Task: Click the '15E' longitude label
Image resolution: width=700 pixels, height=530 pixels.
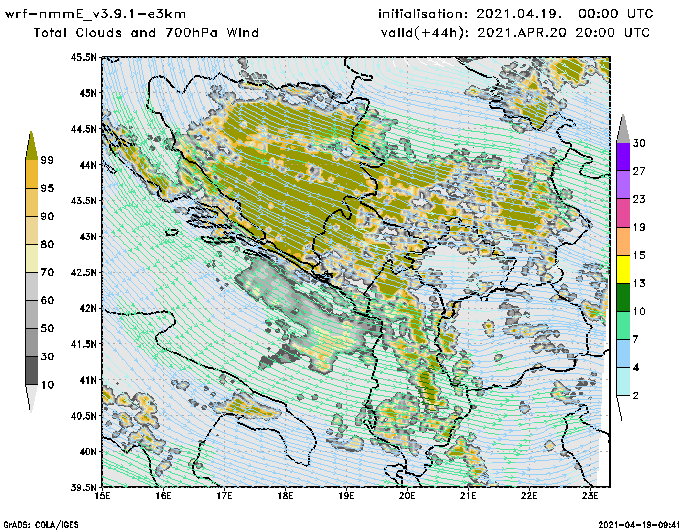Action: [103, 496]
